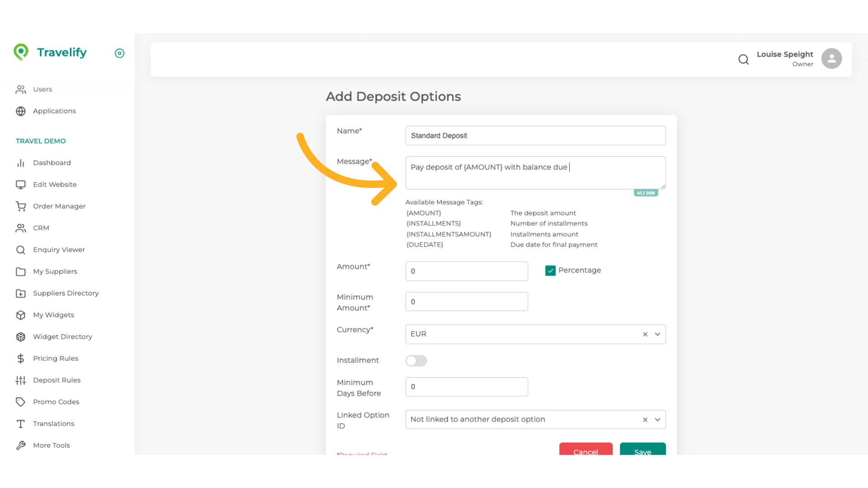Cancel adding the deposit option
Image resolution: width=868 pixels, height=488 pixels.
pos(585,452)
